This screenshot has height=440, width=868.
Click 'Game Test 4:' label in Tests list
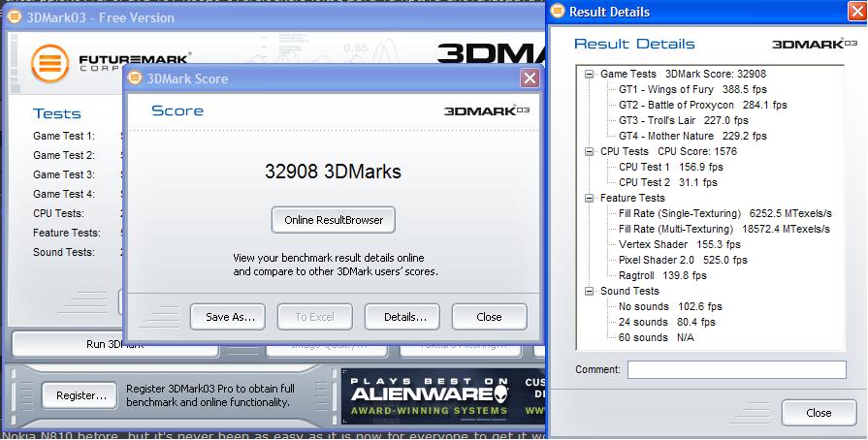point(64,194)
